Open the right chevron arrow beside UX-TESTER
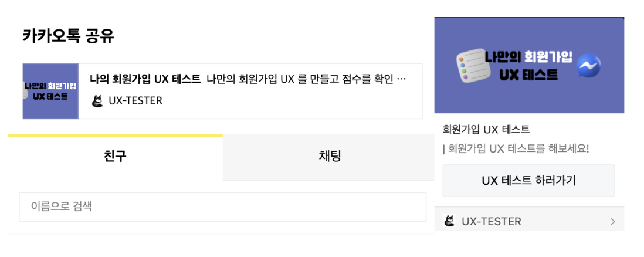This screenshot has width=644, height=257. point(613,222)
